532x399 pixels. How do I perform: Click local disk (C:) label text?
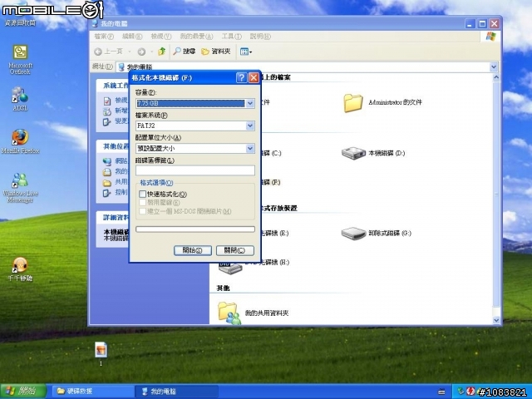[x=271, y=153]
